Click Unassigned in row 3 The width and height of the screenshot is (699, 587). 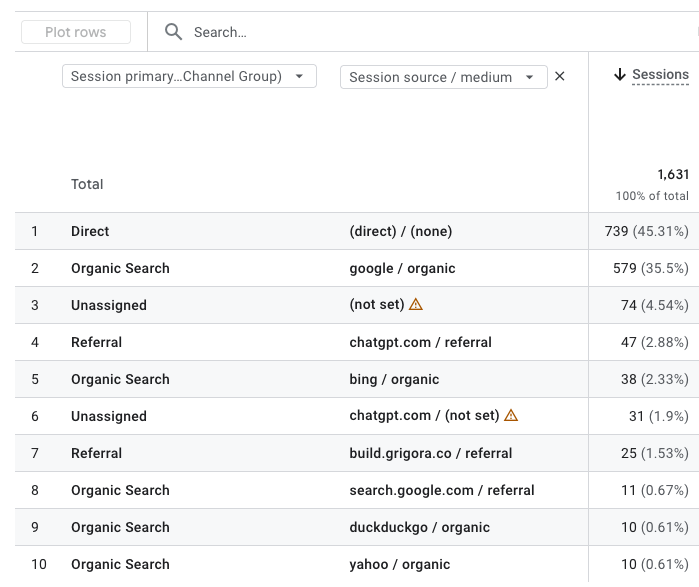pyautogui.click(x=109, y=305)
